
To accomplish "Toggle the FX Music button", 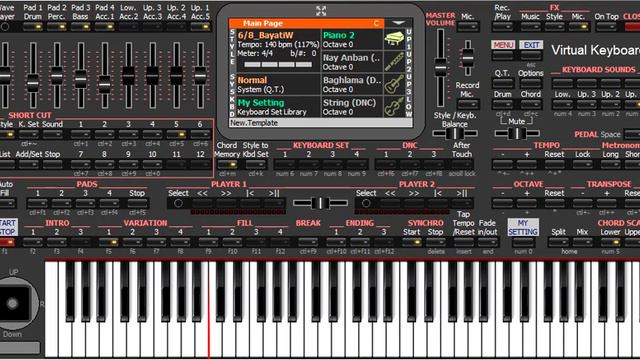I will [x=531, y=27].
